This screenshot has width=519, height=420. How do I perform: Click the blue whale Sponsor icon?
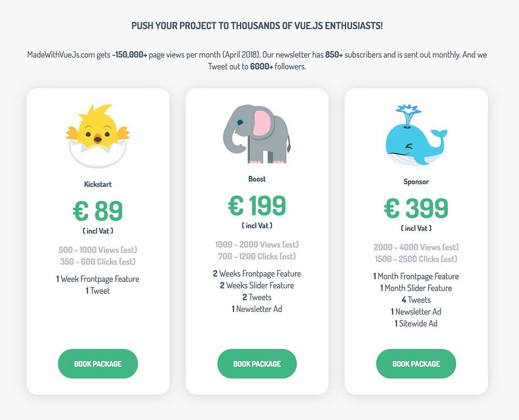coord(416,136)
